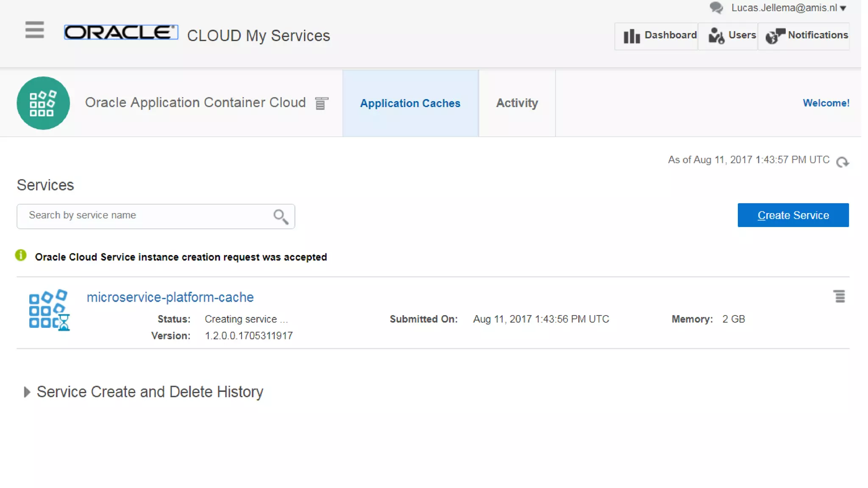Refresh the services list timestamp
Screen dimensions: 868x488
(842, 162)
